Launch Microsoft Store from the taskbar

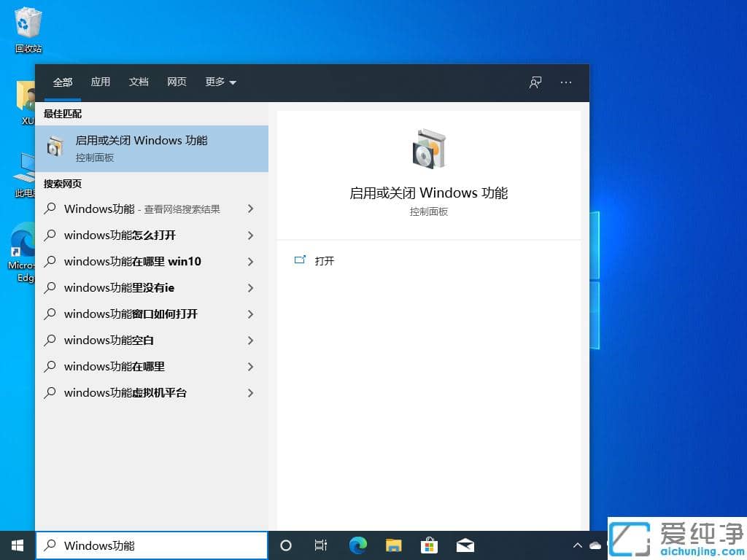click(429, 545)
